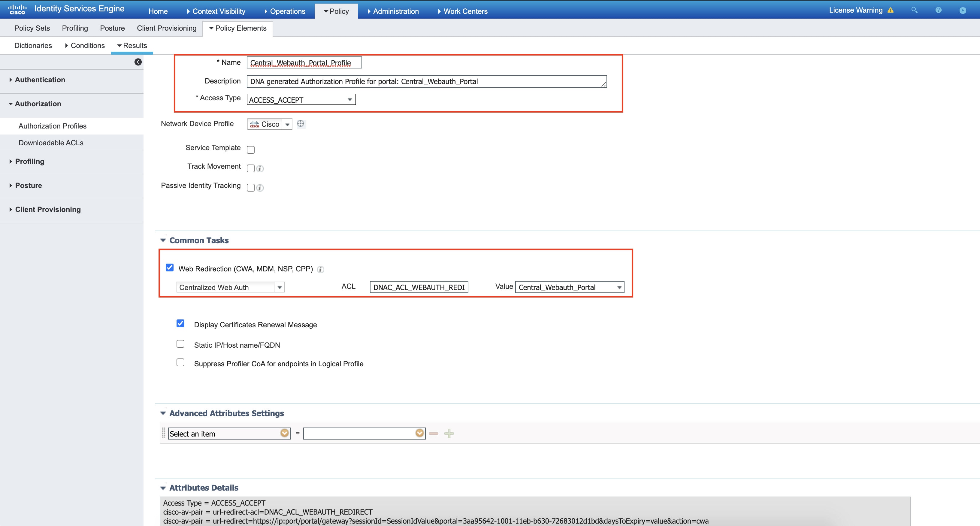The height and width of the screenshot is (526, 980).
Task: Click the Cisco logo icon
Action: point(17,9)
